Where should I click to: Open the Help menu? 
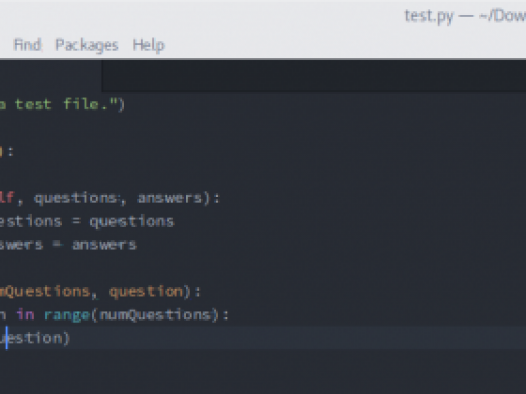click(148, 45)
